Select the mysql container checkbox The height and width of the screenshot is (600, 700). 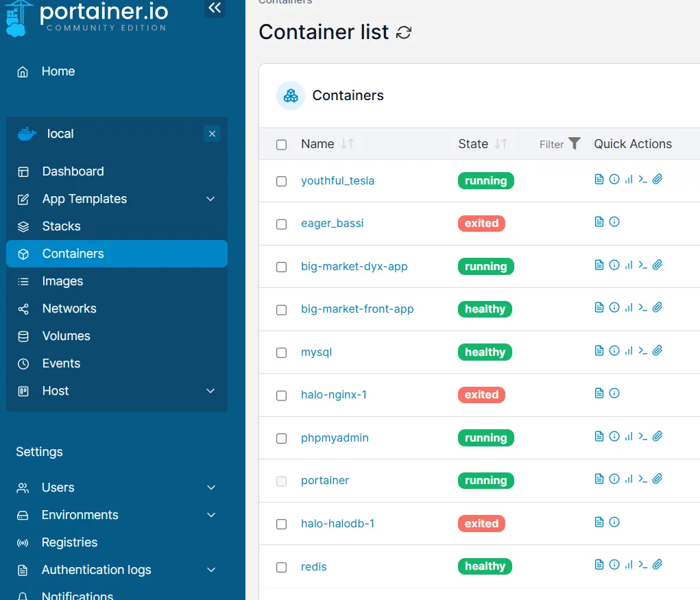click(281, 352)
